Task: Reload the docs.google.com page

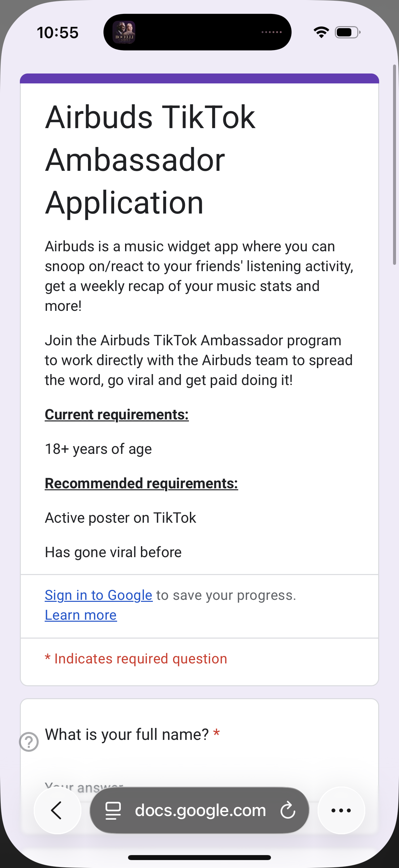Action: 288,810
